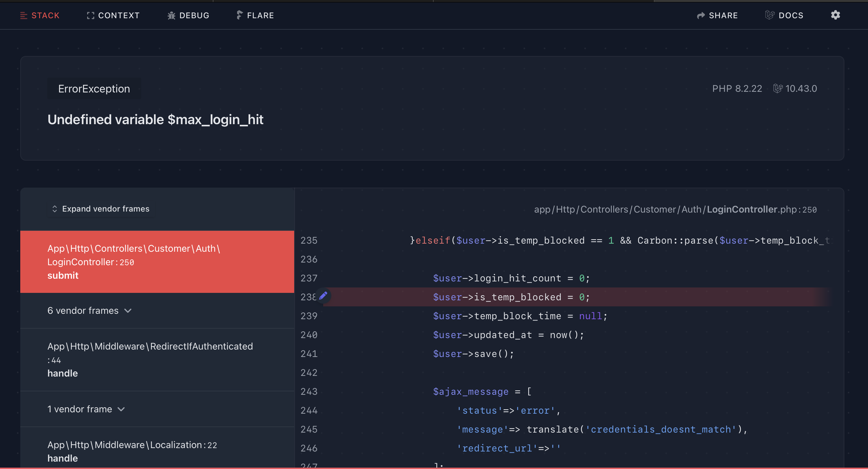Open the STACK tab
Image resolution: width=868 pixels, height=469 pixels.
point(40,16)
